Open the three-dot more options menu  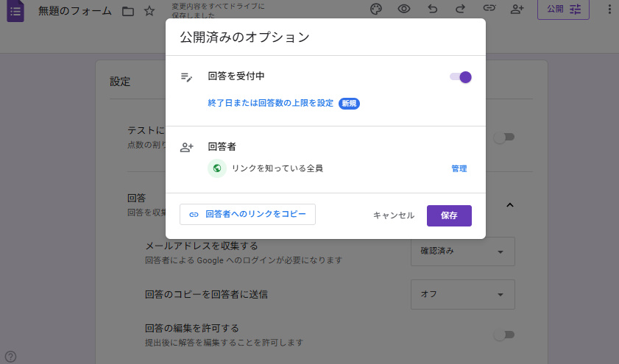point(608,10)
